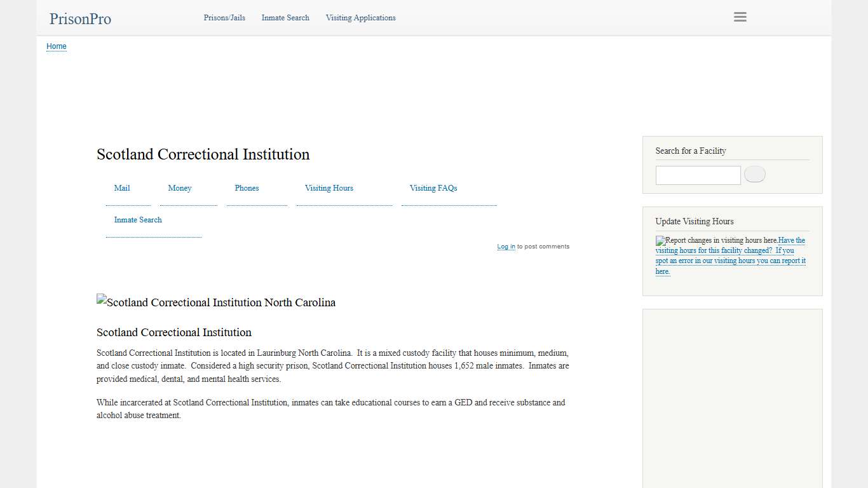Click the Scotland Correctional Institution heading
The width and height of the screenshot is (868, 488).
tap(203, 154)
